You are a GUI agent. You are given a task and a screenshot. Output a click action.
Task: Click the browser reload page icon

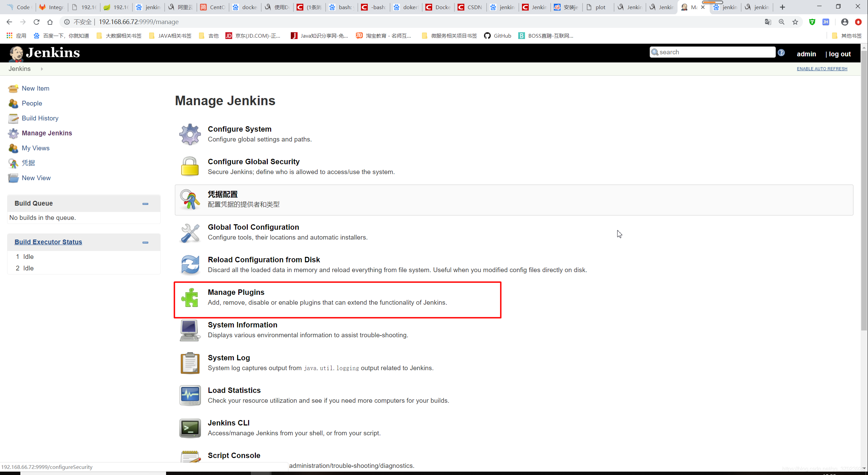coord(36,22)
